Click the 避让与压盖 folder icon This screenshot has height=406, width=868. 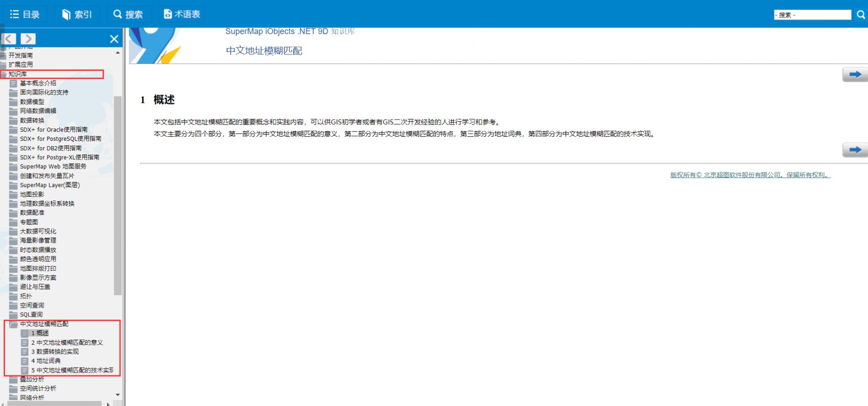(13, 287)
